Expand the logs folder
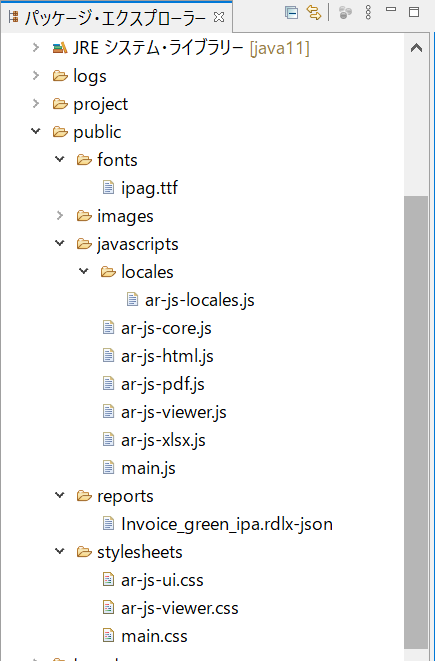This screenshot has height=661, width=435. 36,76
